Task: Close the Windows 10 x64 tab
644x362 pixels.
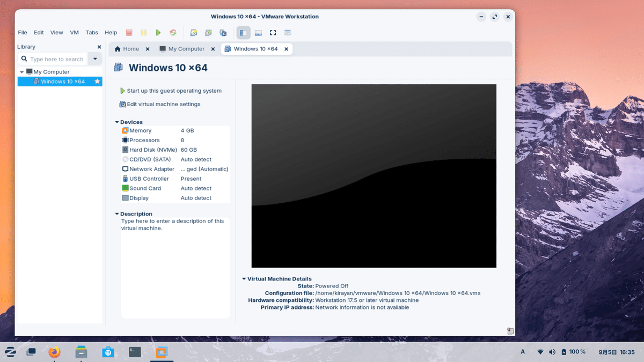Action: tap(286, 49)
